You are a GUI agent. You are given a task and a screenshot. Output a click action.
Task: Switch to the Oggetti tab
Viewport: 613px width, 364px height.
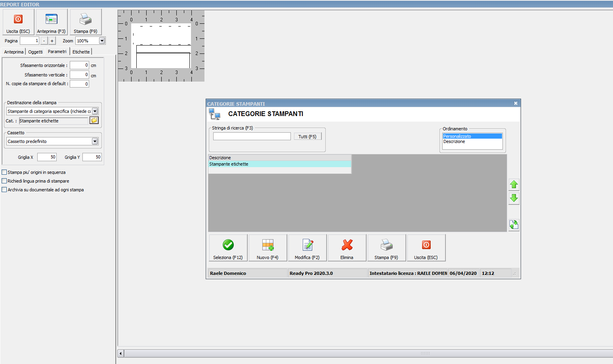point(35,52)
